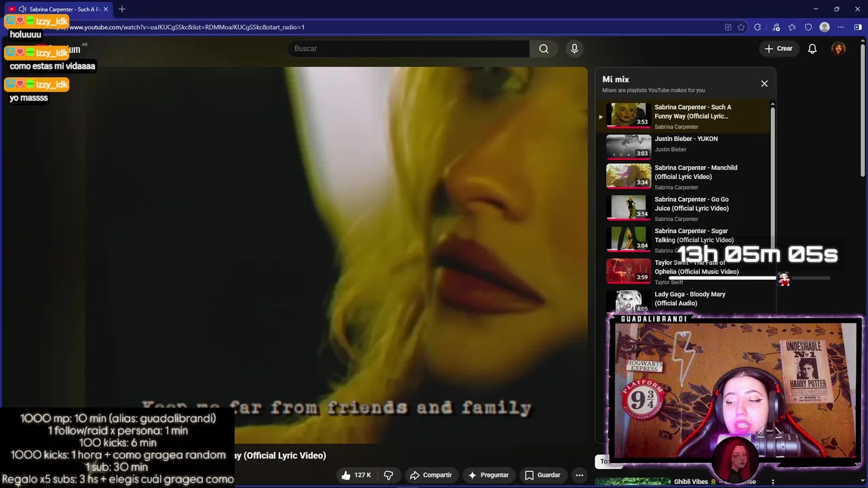Toggle the browser sidebar panel icon
The height and width of the screenshot is (488, 868).
pyautogui.click(x=858, y=27)
